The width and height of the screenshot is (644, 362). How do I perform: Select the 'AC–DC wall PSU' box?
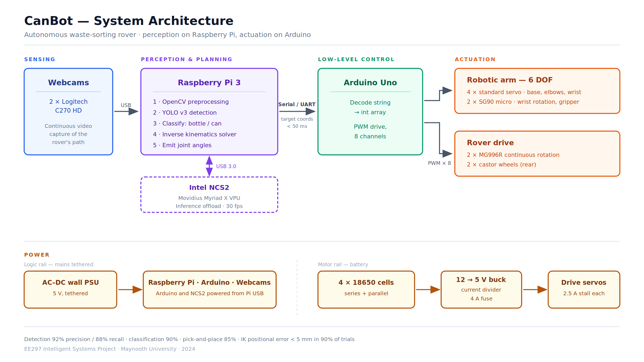click(x=71, y=290)
